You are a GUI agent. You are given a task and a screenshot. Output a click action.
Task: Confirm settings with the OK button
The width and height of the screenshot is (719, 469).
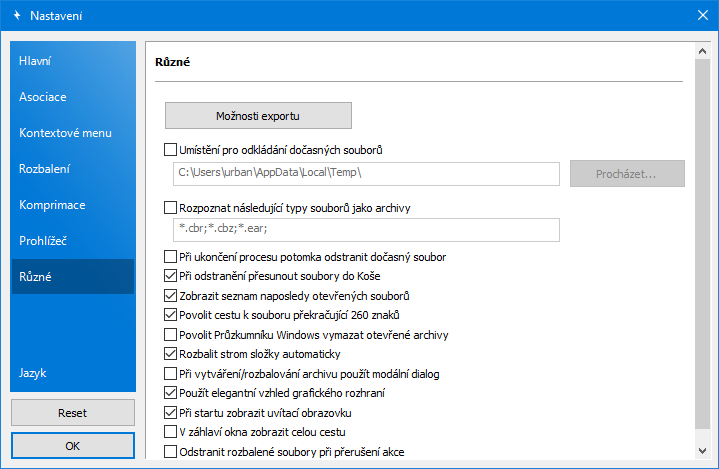(x=72, y=446)
